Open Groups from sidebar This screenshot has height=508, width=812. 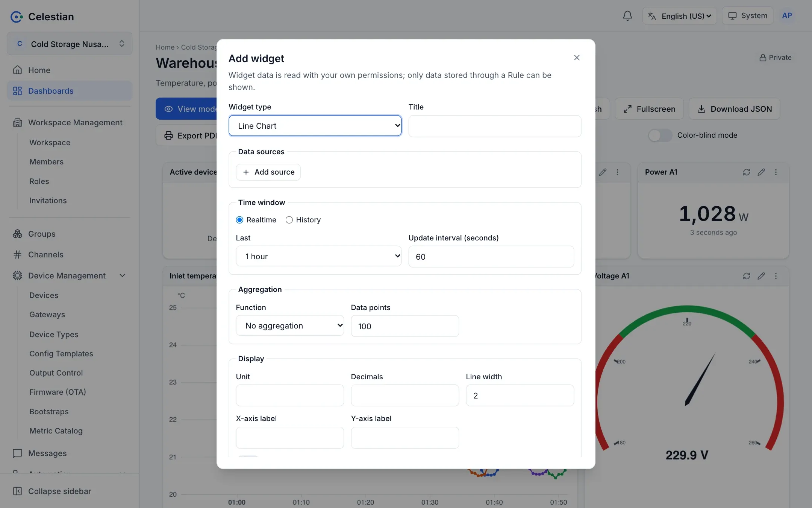point(69,234)
